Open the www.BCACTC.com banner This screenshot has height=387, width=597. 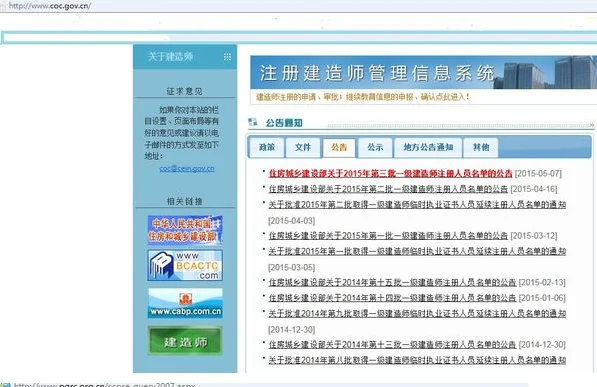click(185, 265)
